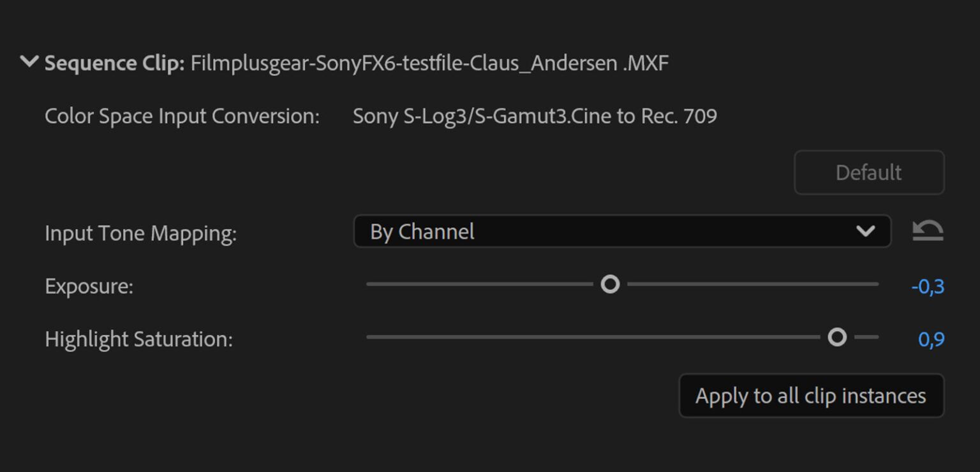Click the Sony S-Log3 conversion text
Image resolution: width=980 pixels, height=472 pixels.
pyautogui.click(x=535, y=115)
